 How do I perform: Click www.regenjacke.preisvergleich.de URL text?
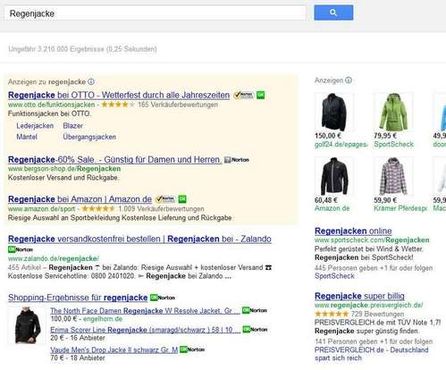pyautogui.click(x=369, y=305)
